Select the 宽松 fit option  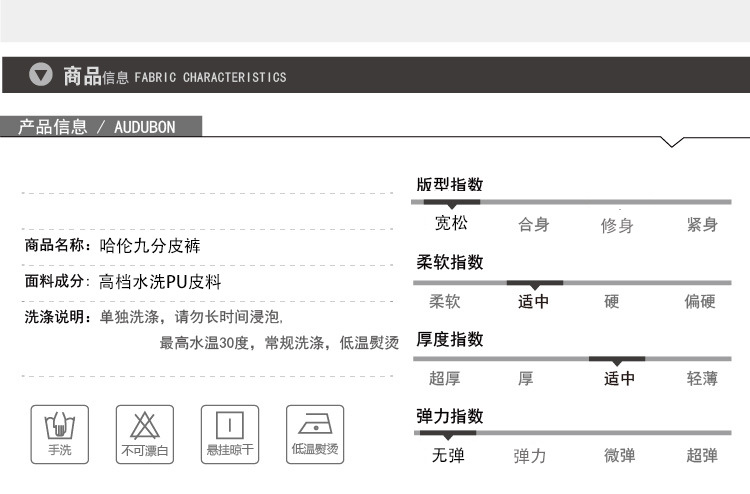coord(451,223)
